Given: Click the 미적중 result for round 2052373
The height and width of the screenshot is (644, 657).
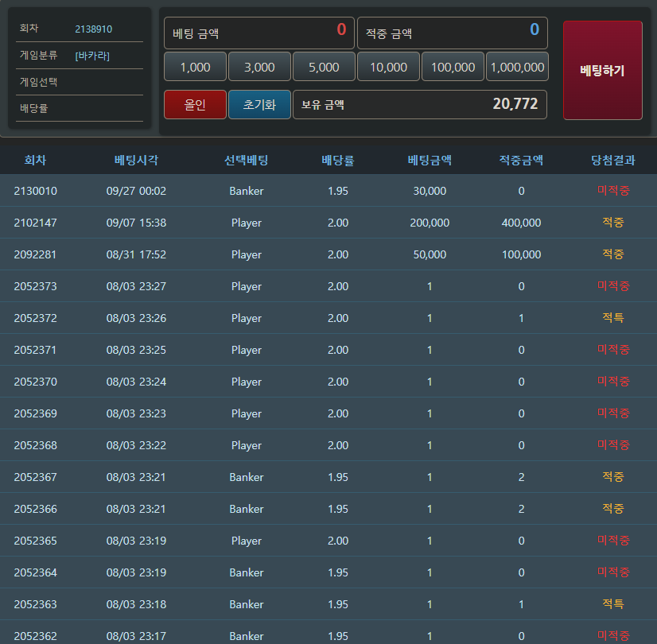Looking at the screenshot, I should [x=613, y=286].
